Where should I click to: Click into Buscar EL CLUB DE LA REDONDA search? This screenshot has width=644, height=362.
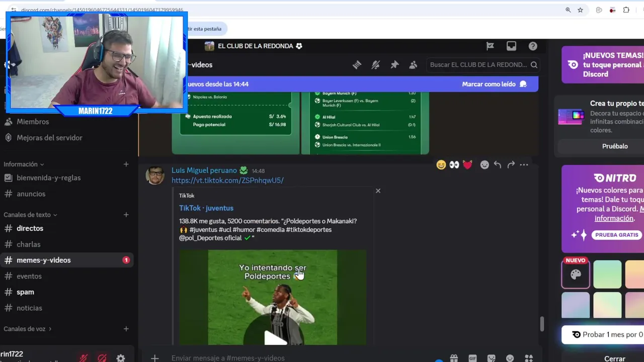click(482, 65)
